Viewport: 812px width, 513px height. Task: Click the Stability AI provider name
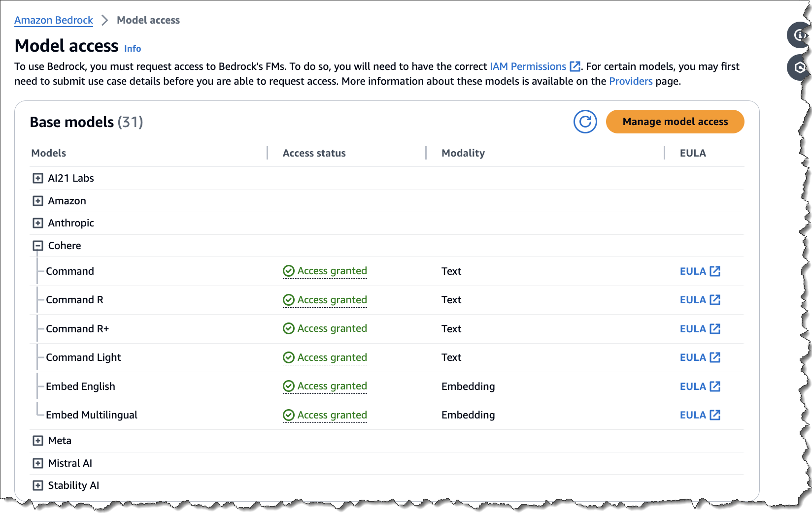(73, 485)
